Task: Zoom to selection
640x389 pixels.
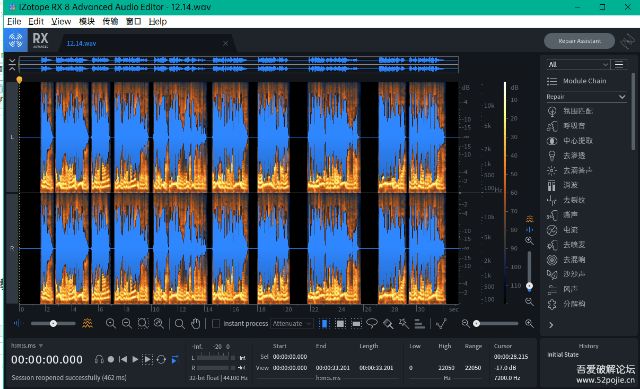Action: (x=143, y=324)
